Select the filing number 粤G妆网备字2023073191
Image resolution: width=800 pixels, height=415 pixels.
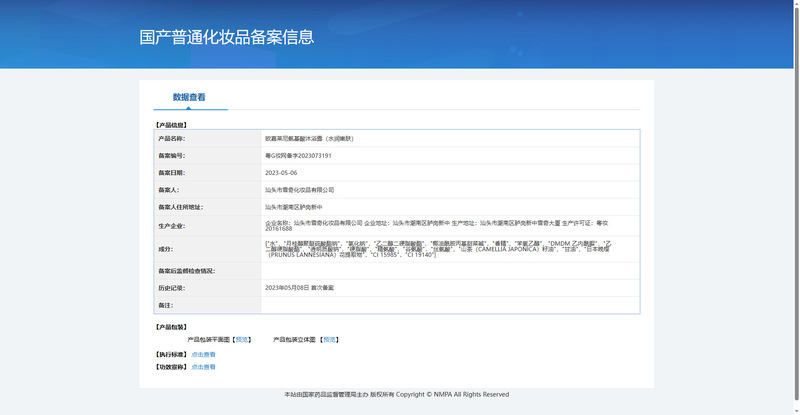[298, 156]
